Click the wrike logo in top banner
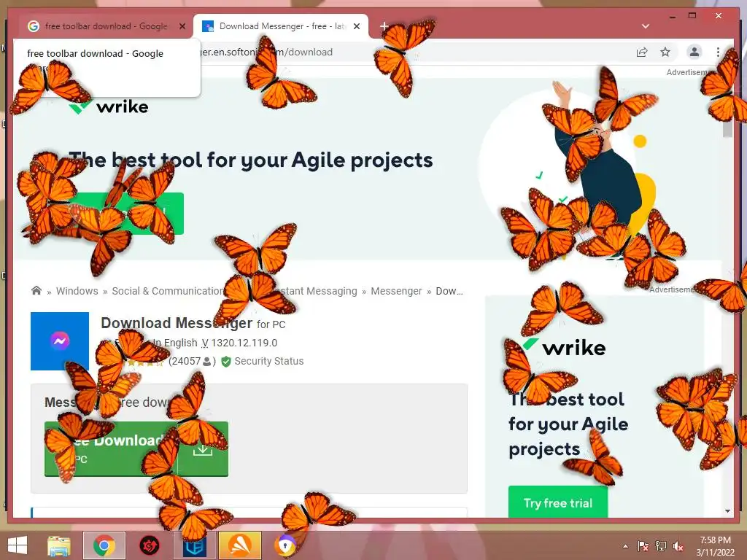 (x=109, y=106)
